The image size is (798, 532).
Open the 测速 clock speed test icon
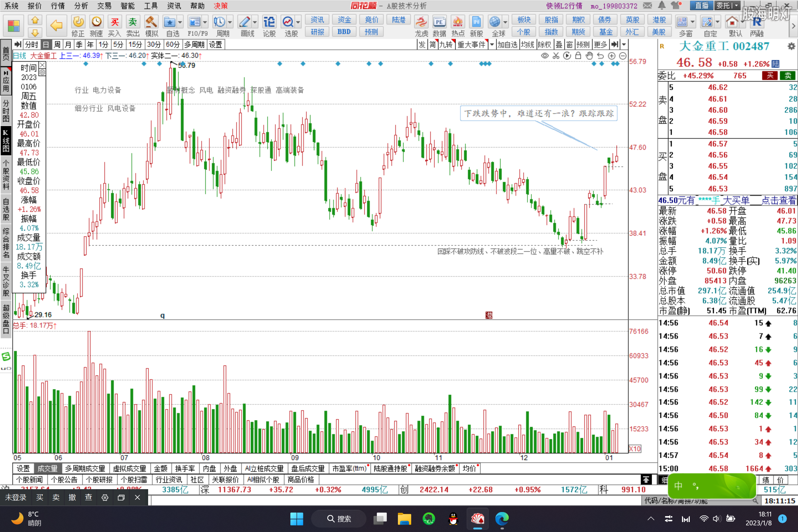click(x=96, y=26)
